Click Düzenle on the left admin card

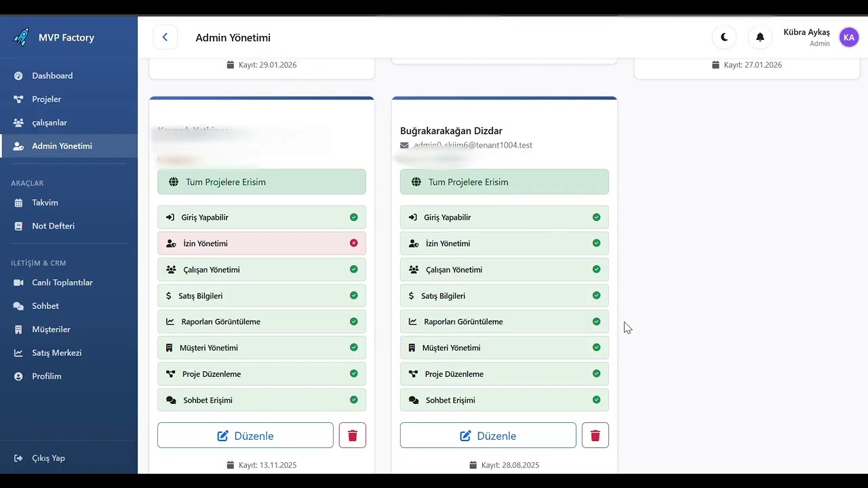[245, 436]
